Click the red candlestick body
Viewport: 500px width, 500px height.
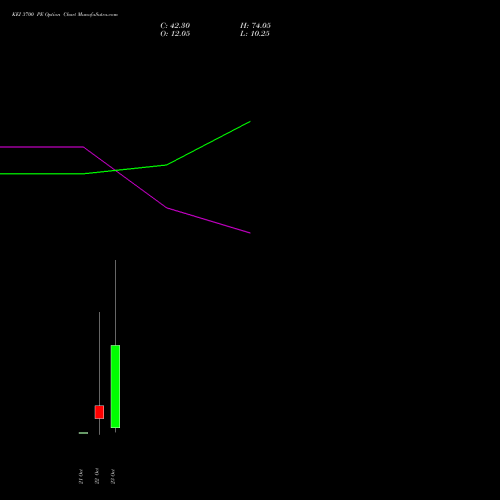99,412
